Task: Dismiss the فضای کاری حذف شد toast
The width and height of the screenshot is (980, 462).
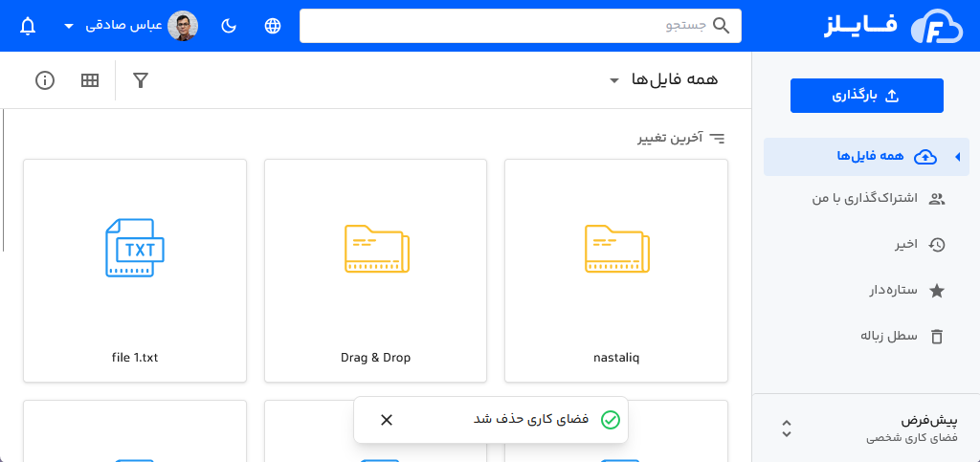Action: [x=387, y=420]
